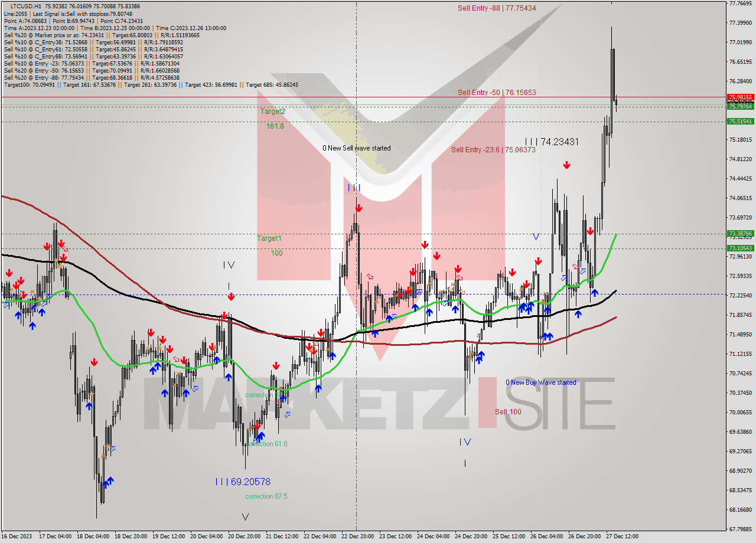Click the 67.79885 price axis value

click(741, 529)
